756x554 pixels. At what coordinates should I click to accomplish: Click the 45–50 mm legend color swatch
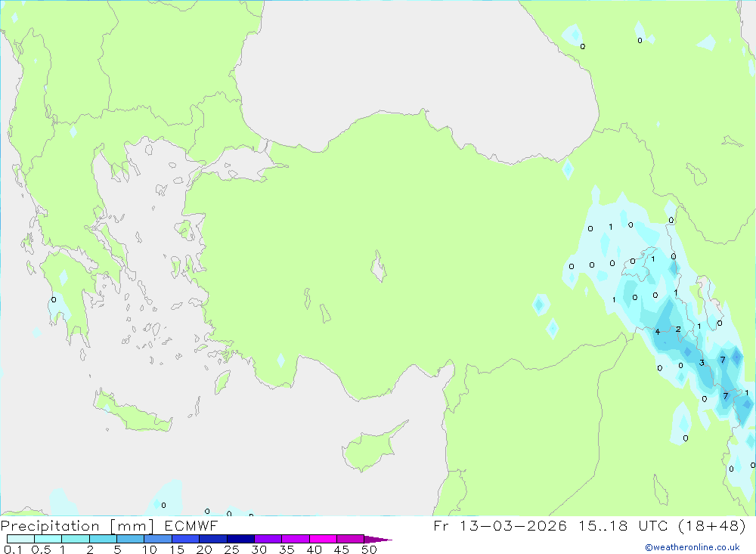351,539
